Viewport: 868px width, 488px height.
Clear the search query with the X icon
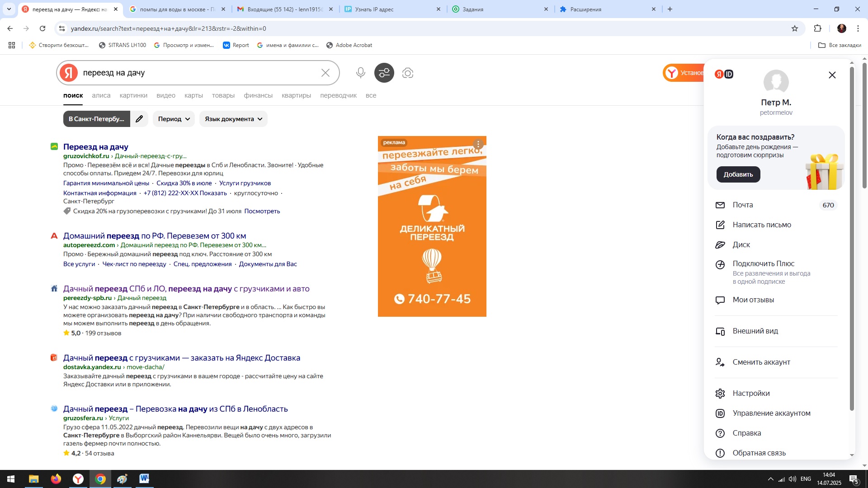pos(325,73)
